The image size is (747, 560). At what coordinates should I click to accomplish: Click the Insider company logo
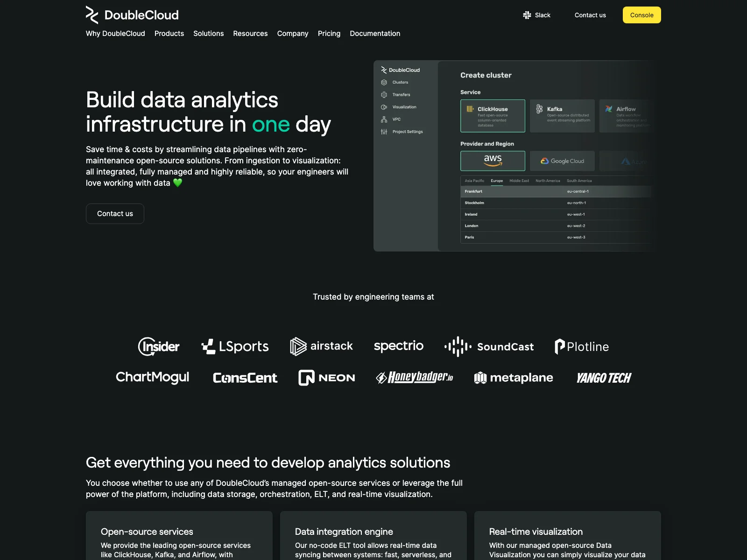(x=159, y=346)
